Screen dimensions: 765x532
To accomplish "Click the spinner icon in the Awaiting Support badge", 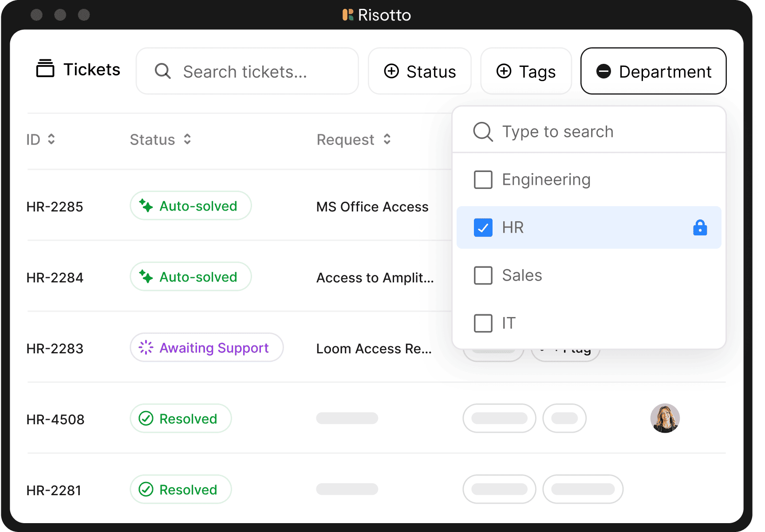I will [x=146, y=348].
